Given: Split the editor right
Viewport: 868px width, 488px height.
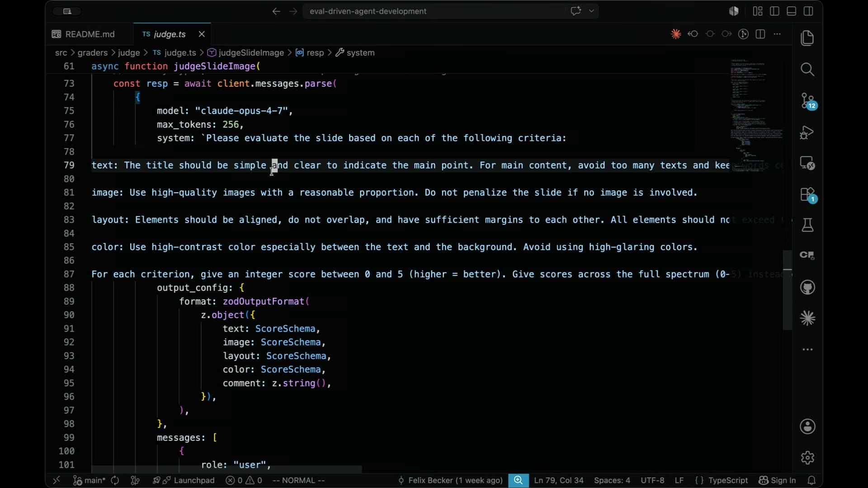Looking at the screenshot, I should (760, 34).
